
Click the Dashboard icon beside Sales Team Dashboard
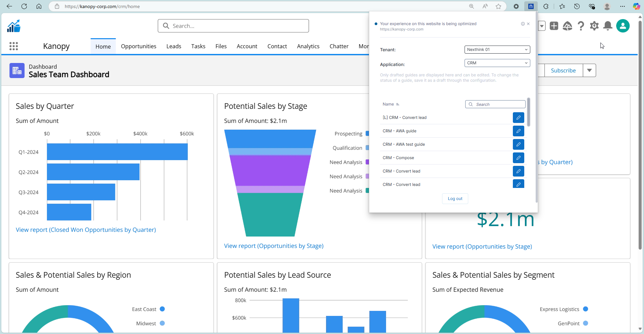coord(17,71)
